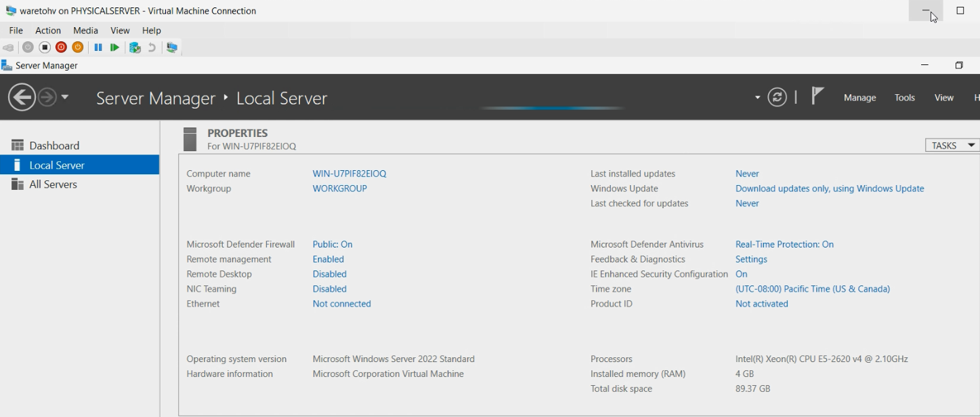Click Remote Desktop Disabled link

tap(330, 274)
